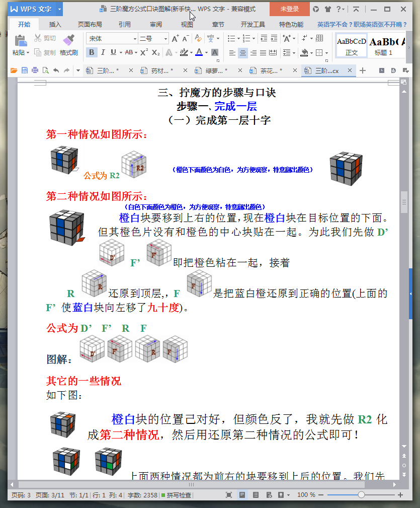Click the line spacing icon
Screen dimensions: 420x508
click(286, 52)
